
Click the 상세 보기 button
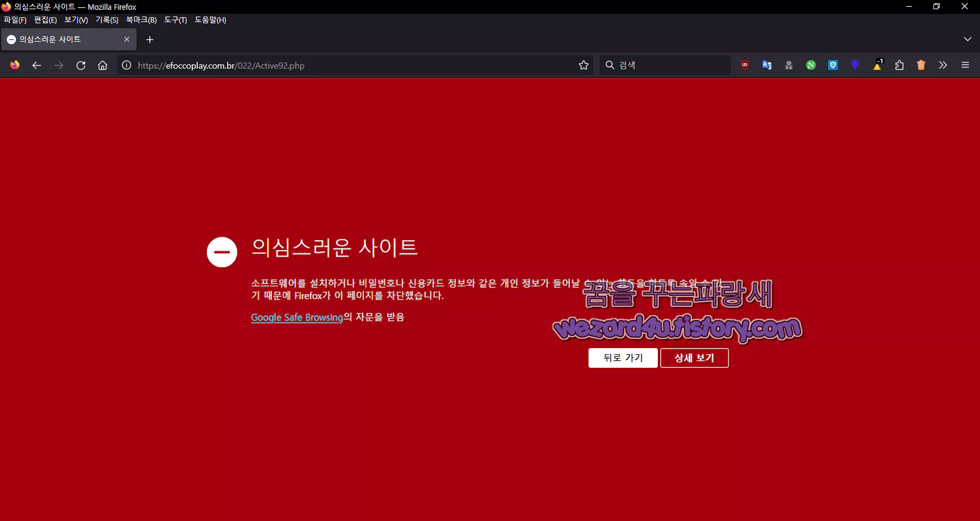(x=694, y=358)
